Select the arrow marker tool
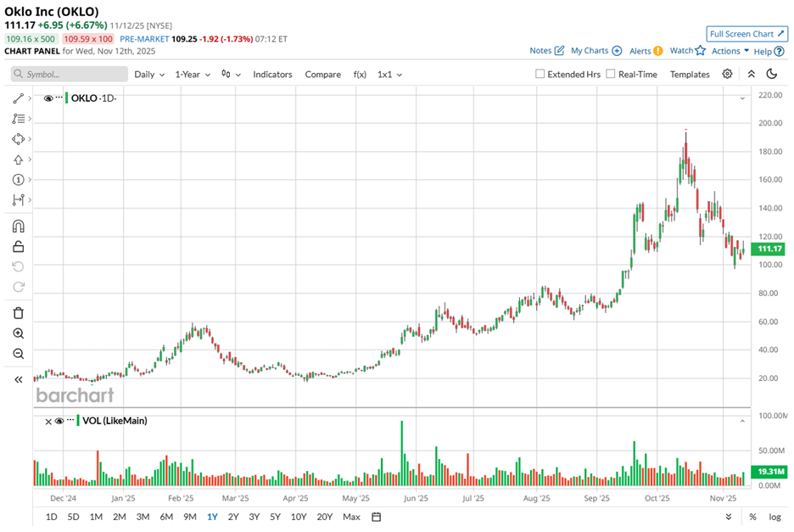Screen dimensions: 794x532 pyautogui.click(x=18, y=160)
